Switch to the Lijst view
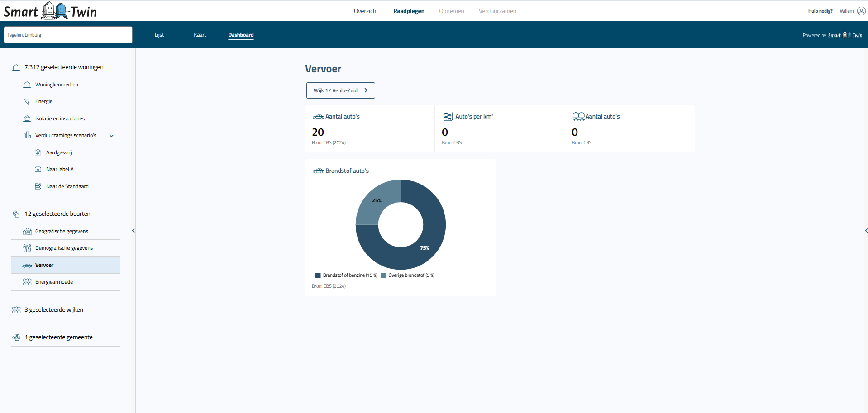868x413 pixels. click(159, 35)
